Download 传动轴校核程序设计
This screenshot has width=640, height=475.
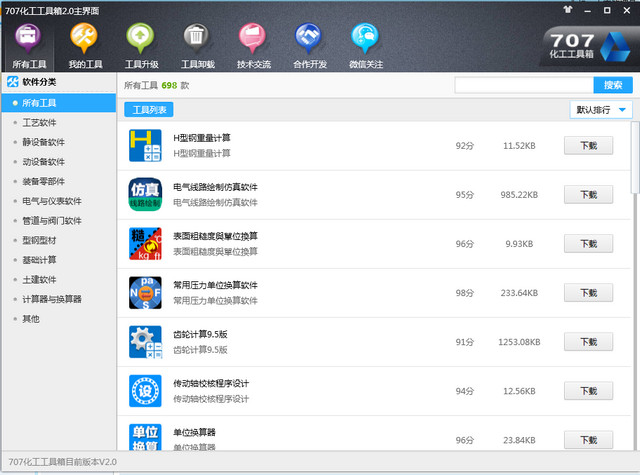point(588,391)
